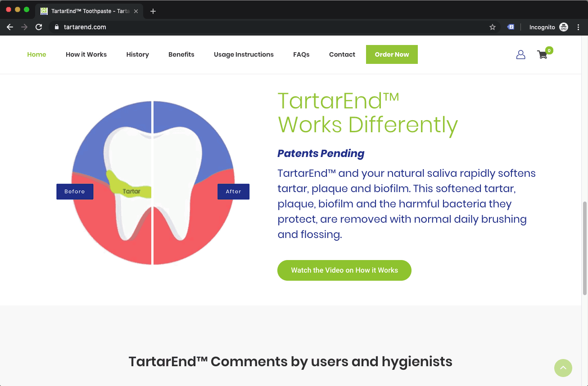Open the Benefits menu item
Viewport: 588px width, 386px height.
(181, 54)
